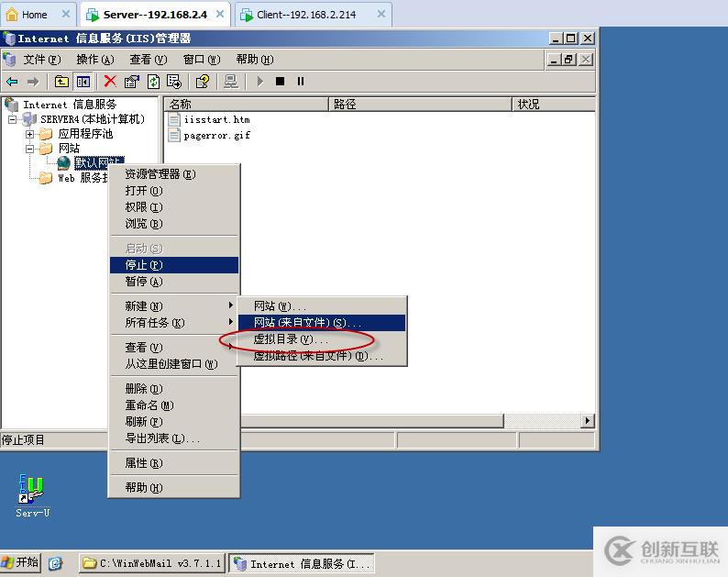Image resolution: width=728 pixels, height=577 pixels.
Task: Click C:\WinWebMail v3.7.1.1 taskbar button
Action: pos(153,563)
